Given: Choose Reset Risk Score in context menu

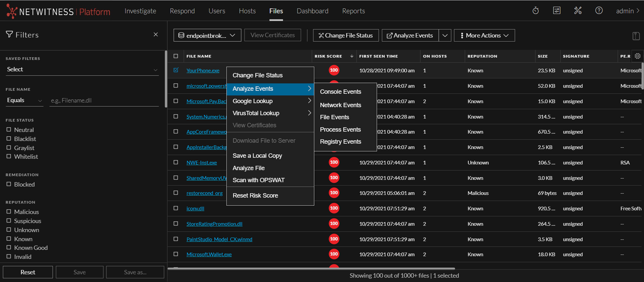Looking at the screenshot, I should pyautogui.click(x=255, y=195).
